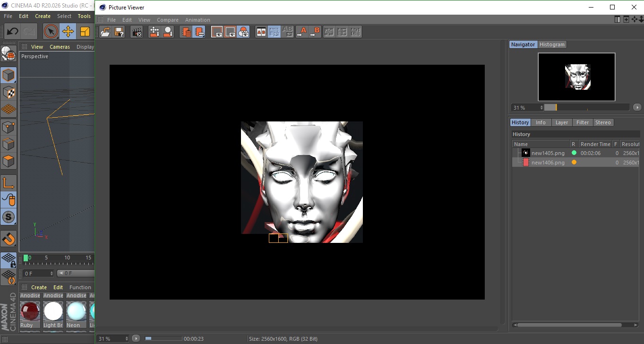Click the Undo arrow icon
This screenshot has width=644, height=344.
pos(12,32)
